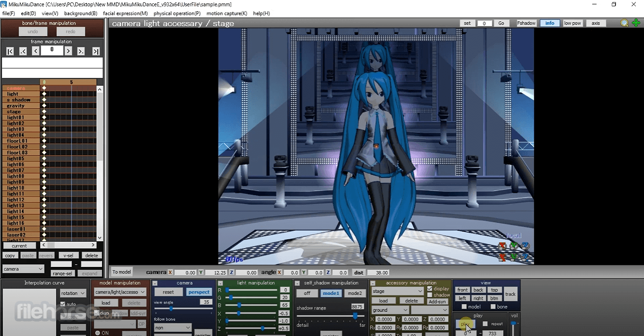Collapse the camera panel with minus icon
This screenshot has width=644, height=336.
coord(155,283)
